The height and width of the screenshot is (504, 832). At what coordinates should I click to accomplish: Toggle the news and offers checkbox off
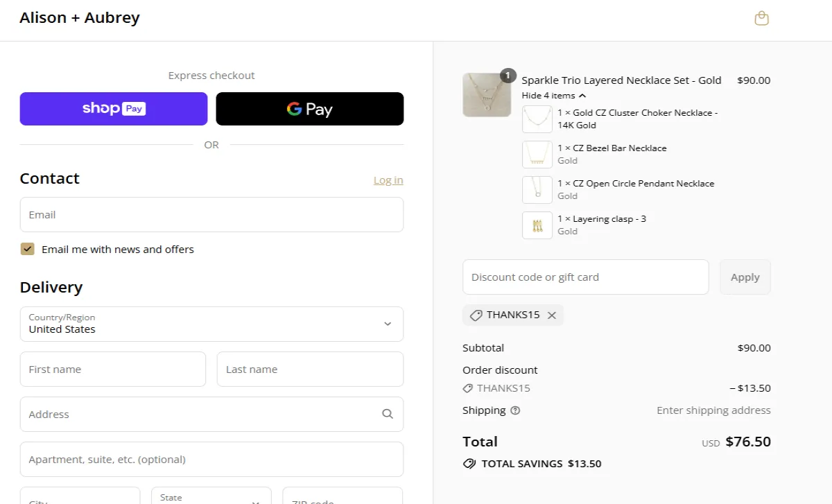point(28,248)
